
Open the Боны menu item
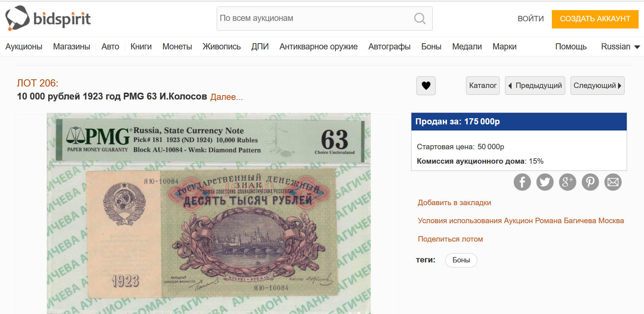[x=431, y=47]
